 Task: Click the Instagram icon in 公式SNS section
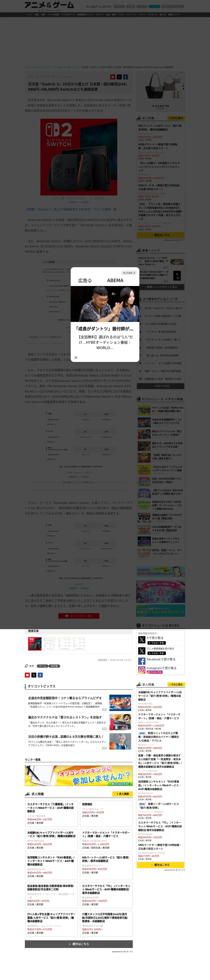pos(141,670)
